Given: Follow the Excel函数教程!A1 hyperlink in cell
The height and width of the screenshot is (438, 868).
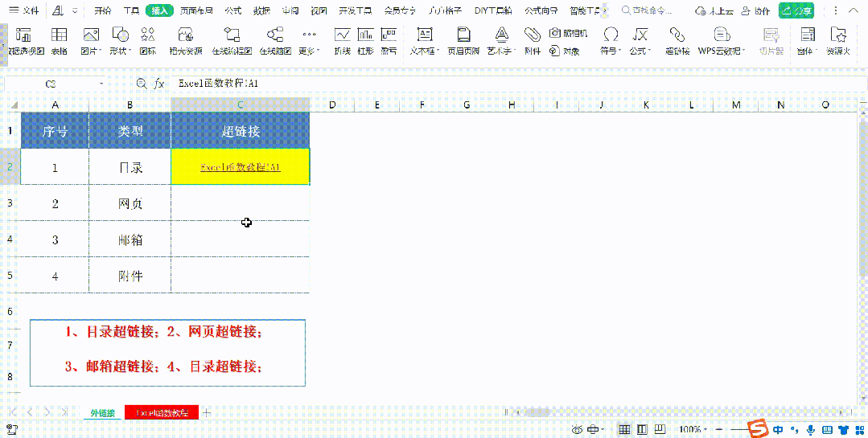Looking at the screenshot, I should [x=241, y=167].
